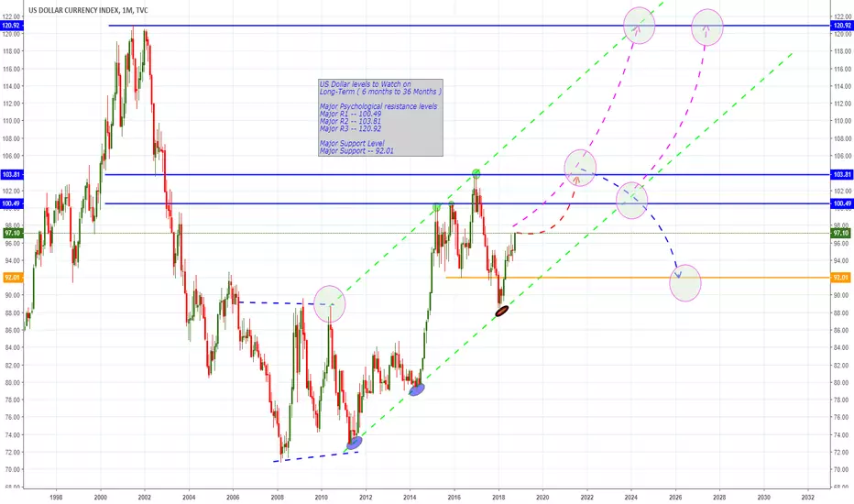Click the 2024 label on the time axis
Viewport: 854px width, 504px height.
pos(631,498)
